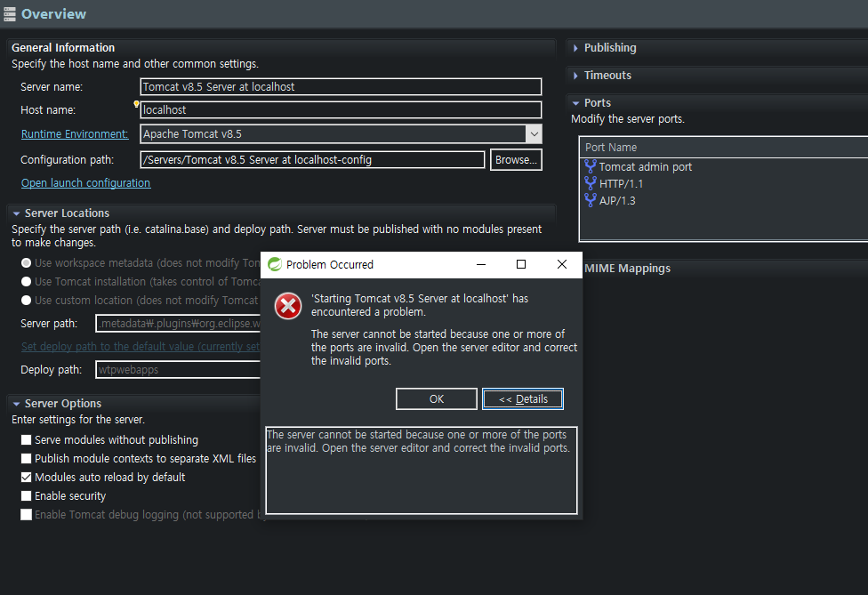Enable Serve modules without publishing

(x=27, y=440)
